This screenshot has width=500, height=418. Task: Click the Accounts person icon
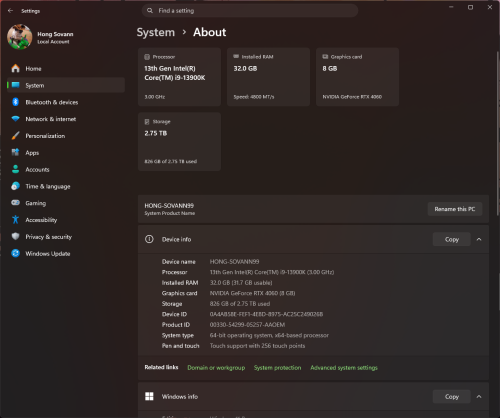tap(15, 169)
